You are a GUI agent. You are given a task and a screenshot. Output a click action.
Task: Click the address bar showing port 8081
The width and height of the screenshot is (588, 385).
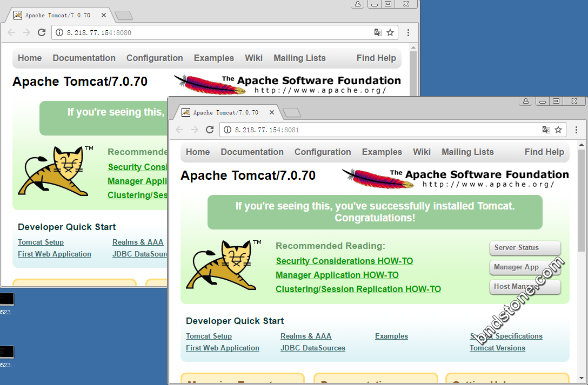[392, 130]
